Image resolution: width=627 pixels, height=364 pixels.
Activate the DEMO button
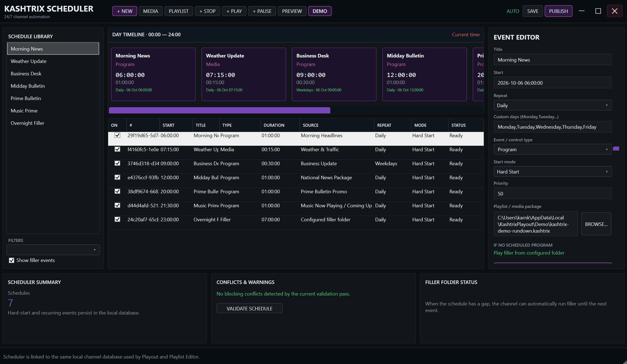tap(320, 11)
